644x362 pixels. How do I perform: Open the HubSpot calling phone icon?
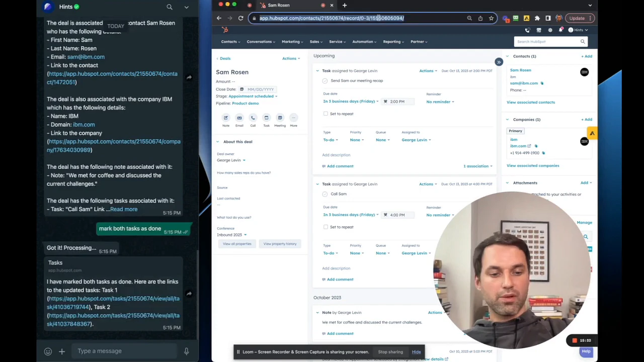pos(528,30)
